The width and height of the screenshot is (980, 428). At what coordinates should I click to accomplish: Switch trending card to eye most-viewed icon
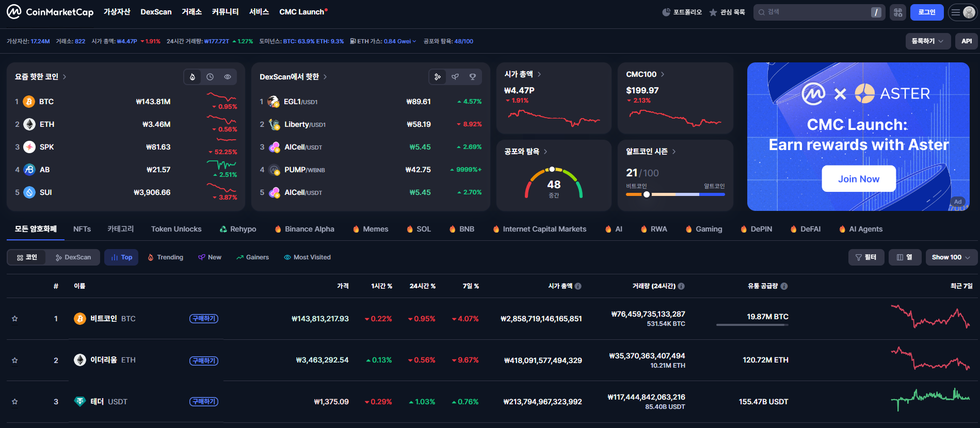228,77
